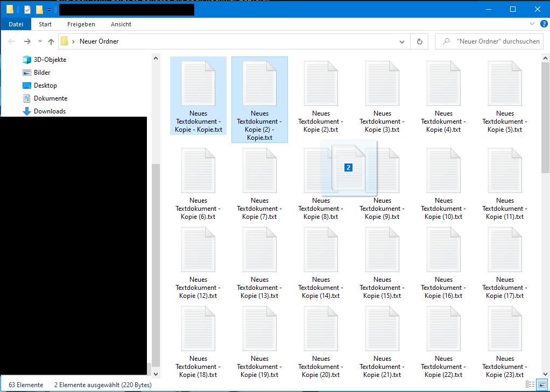Click 2 Elemente ausgewählt status text

(103, 385)
